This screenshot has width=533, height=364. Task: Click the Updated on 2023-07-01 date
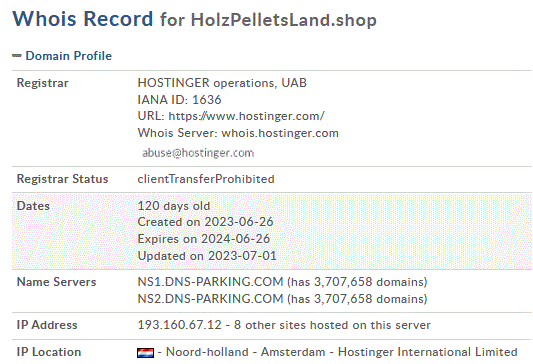pyautogui.click(x=207, y=256)
